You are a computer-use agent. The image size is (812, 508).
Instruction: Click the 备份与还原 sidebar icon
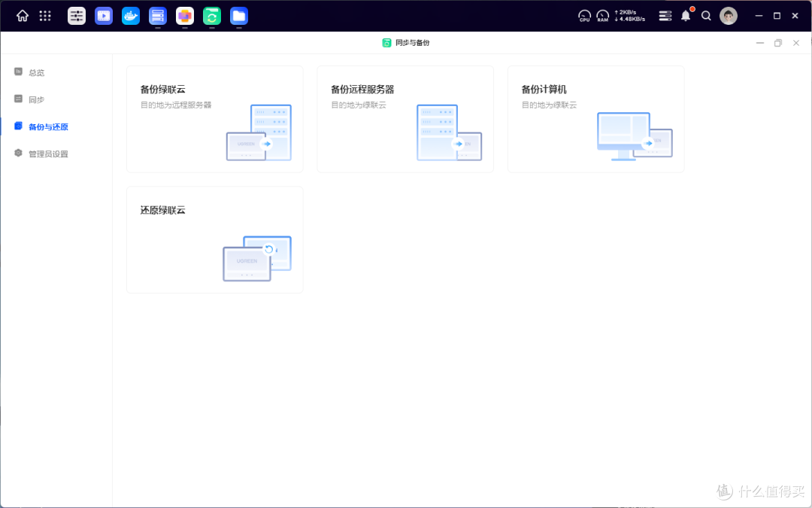pyautogui.click(x=18, y=126)
